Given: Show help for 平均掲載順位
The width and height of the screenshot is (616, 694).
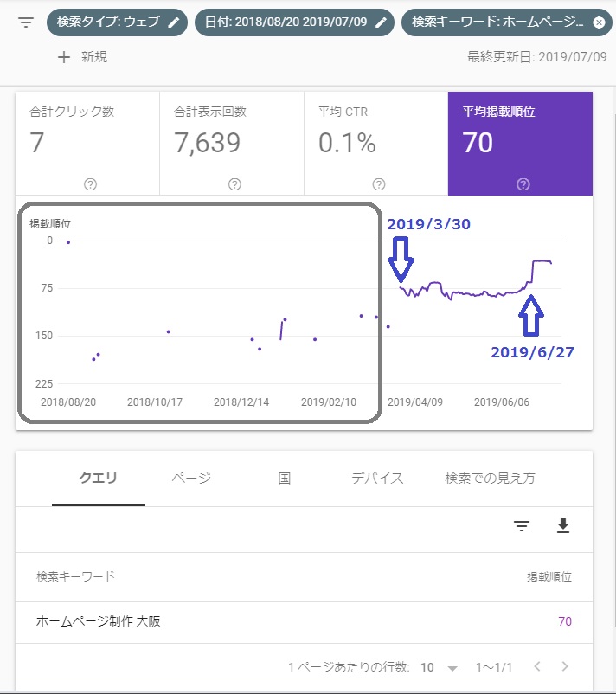Looking at the screenshot, I should pos(523,183).
